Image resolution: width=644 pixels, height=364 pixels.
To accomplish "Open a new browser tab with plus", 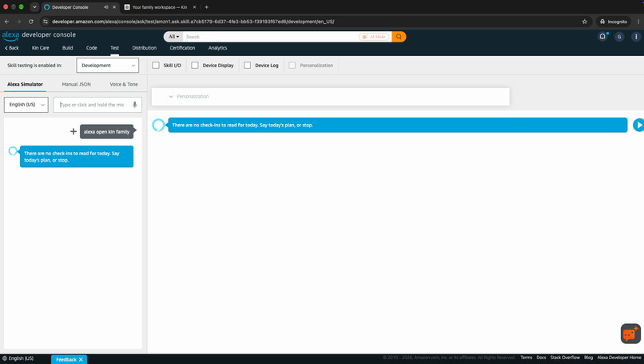I will click(x=207, y=7).
